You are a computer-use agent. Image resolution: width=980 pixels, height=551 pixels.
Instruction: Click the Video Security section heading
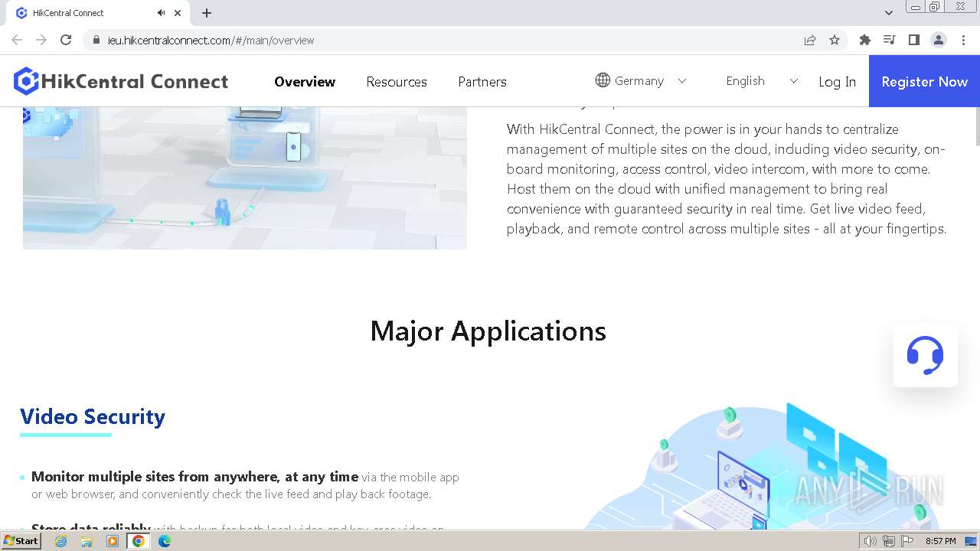(93, 416)
